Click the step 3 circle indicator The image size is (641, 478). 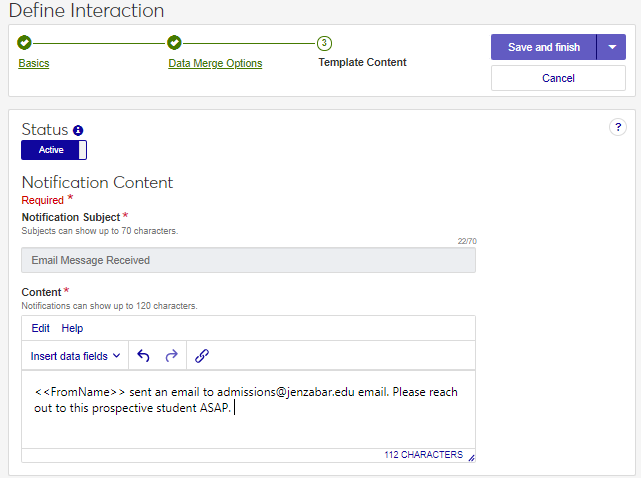(324, 43)
